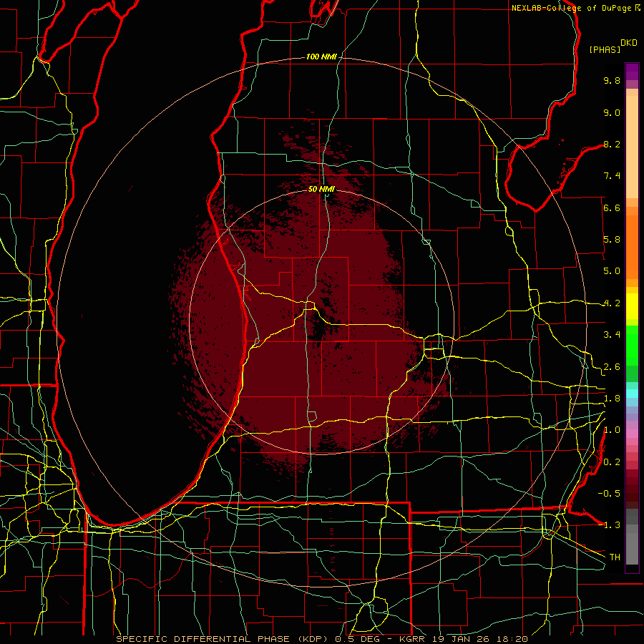Click the 6.6 color scale value
This screenshot has width=644, height=644.
click(x=612, y=208)
